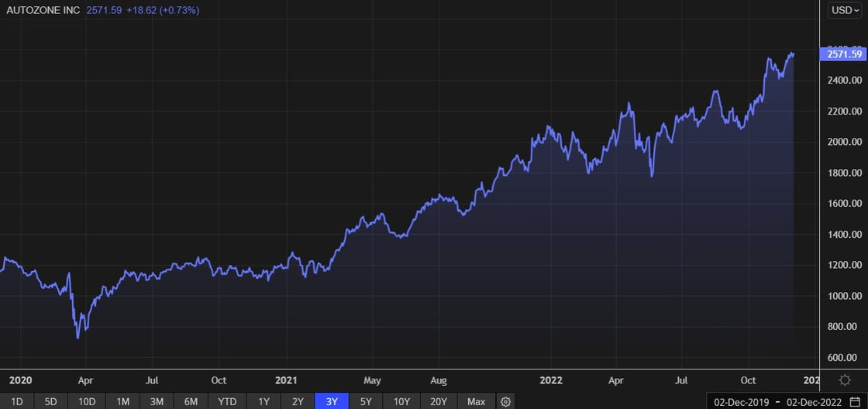Select the 10D time range

coord(87,401)
